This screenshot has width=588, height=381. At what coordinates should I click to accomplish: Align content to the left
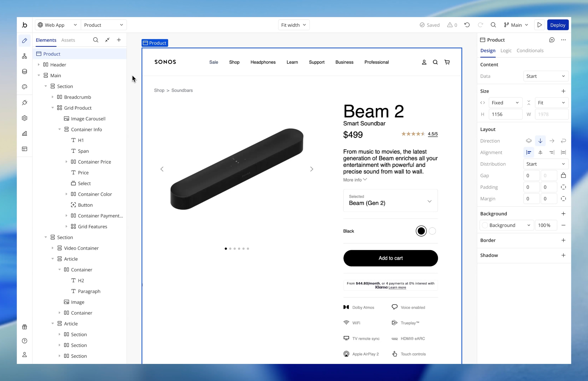tap(529, 152)
